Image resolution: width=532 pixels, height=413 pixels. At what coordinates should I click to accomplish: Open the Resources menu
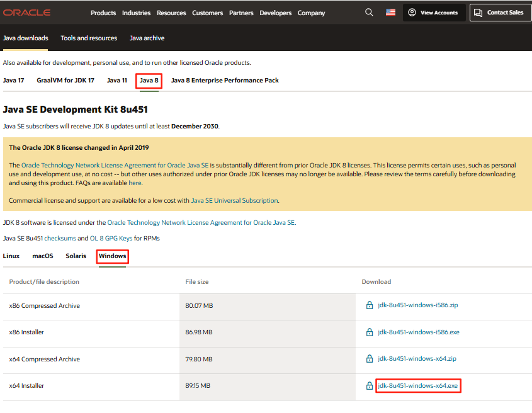pos(171,13)
